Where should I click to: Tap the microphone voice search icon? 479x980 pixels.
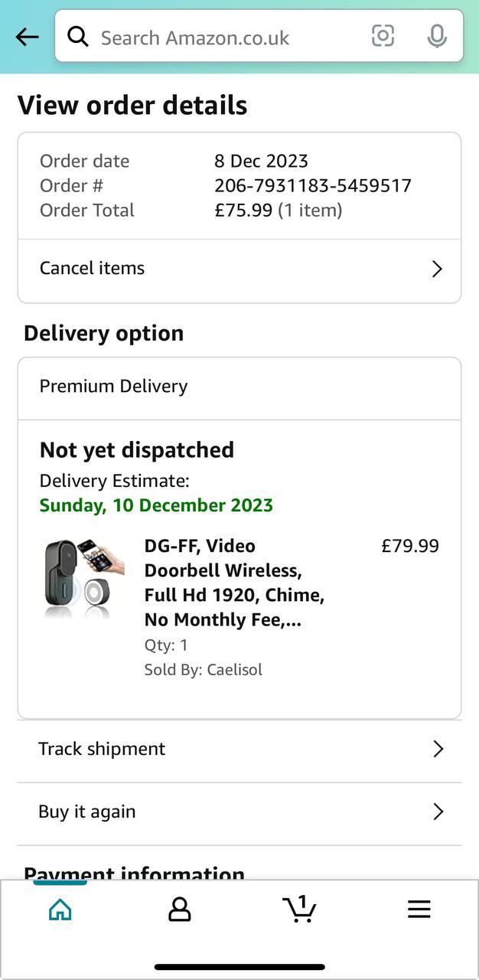(437, 36)
